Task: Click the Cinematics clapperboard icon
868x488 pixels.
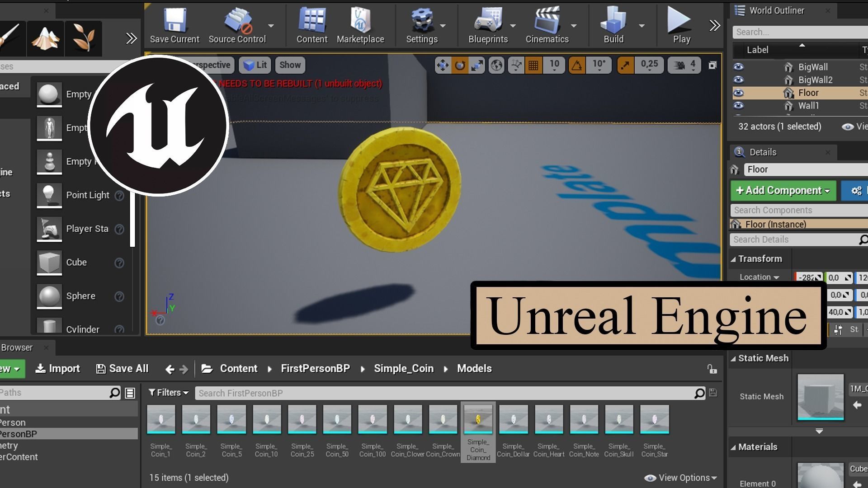Action: coord(547,26)
